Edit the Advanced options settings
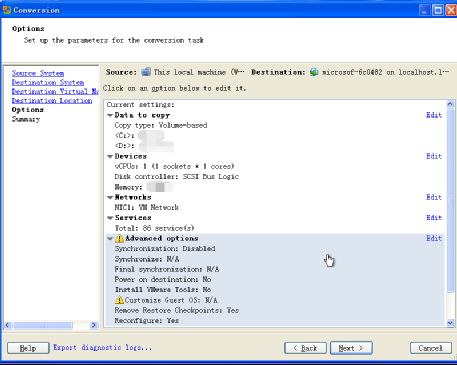 [434, 238]
